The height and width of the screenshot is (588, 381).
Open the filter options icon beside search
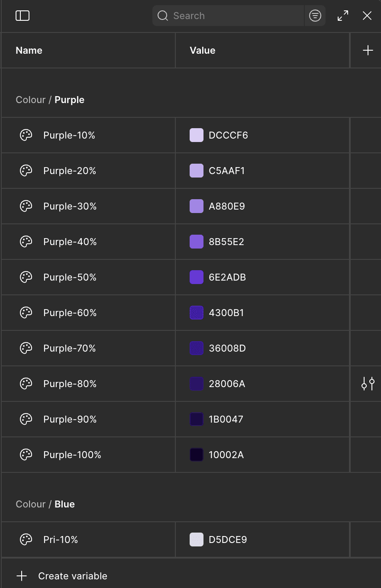tap(315, 16)
